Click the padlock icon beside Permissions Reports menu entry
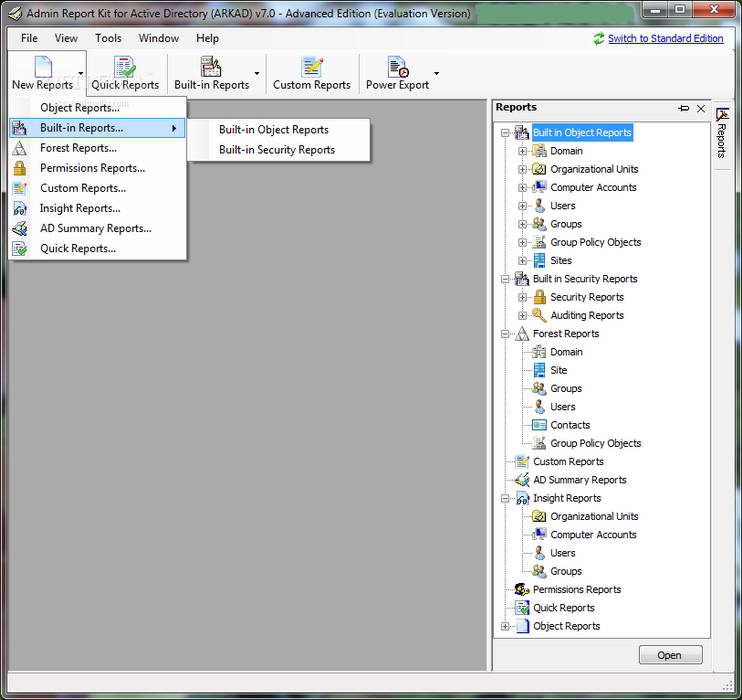Screen dimensions: 742x700 19,168
